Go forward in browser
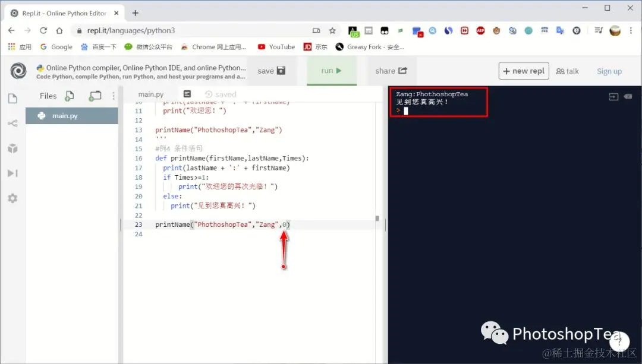The width and height of the screenshot is (642, 364). tap(27, 30)
